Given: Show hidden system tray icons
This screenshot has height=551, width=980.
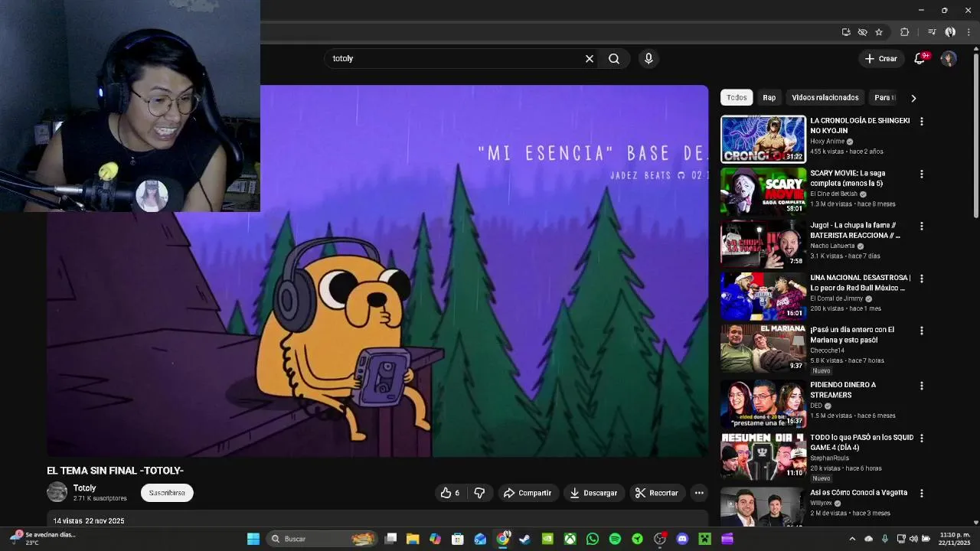Looking at the screenshot, I should (x=852, y=539).
